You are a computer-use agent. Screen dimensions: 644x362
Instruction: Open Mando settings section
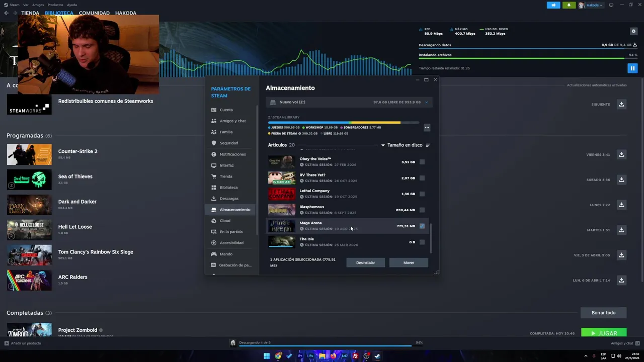(231, 254)
